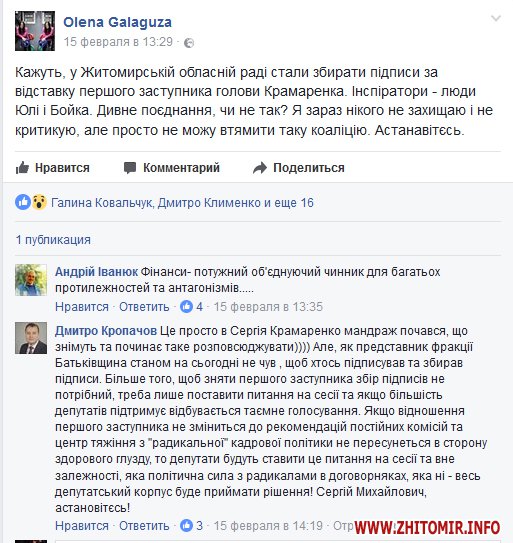The image size is (513, 543).
Task: Click the Комментарий speech bubble icon
Action: click(x=130, y=168)
